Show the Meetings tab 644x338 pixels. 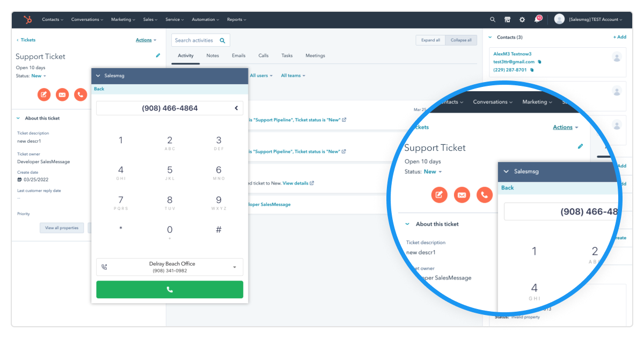[316, 56]
